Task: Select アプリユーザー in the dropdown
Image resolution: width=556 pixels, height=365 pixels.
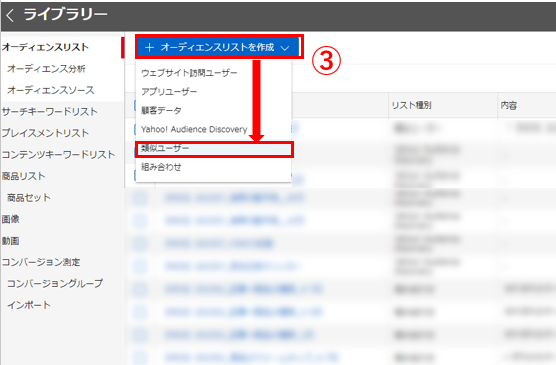Action: click(169, 92)
